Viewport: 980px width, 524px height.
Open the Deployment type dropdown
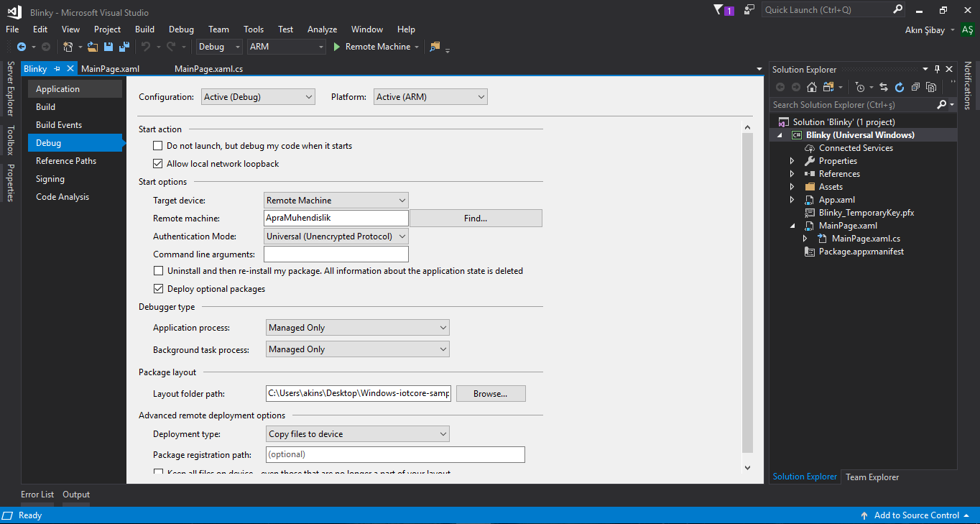coord(357,434)
